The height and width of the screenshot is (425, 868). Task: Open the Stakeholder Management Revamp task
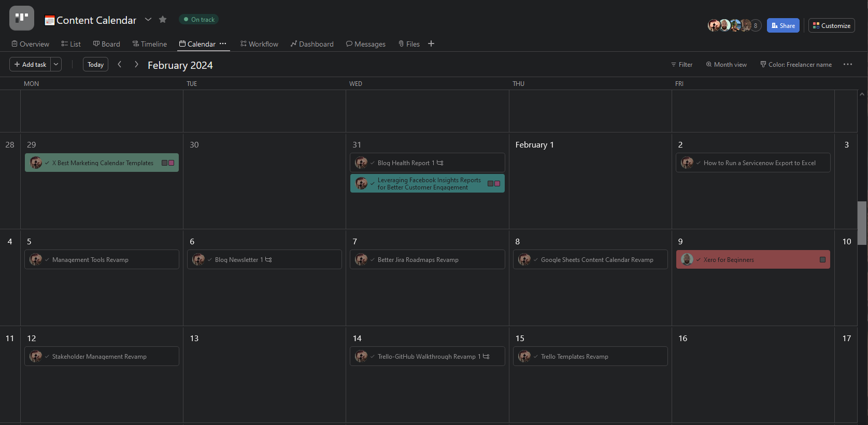[102, 356]
